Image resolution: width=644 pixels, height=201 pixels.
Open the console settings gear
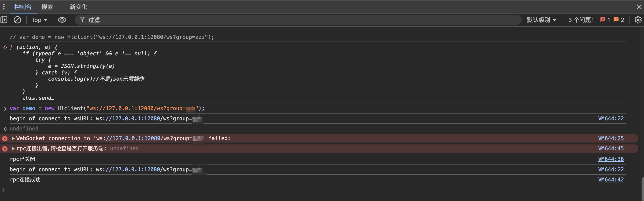(638, 20)
